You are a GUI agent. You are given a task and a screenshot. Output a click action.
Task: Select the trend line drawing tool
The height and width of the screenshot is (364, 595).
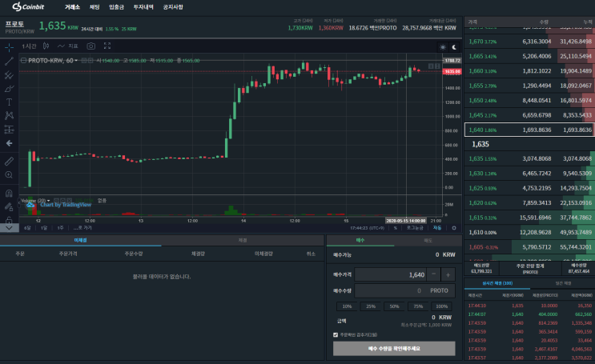[9, 61]
